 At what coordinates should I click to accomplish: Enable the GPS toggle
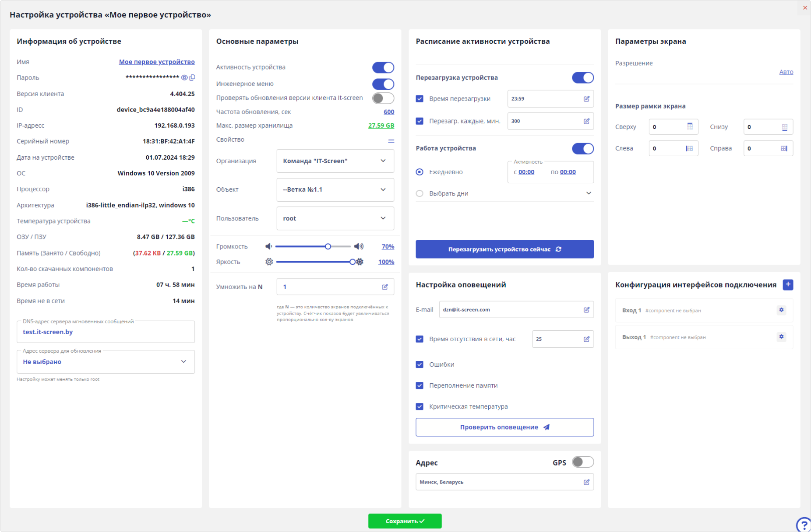(x=582, y=462)
